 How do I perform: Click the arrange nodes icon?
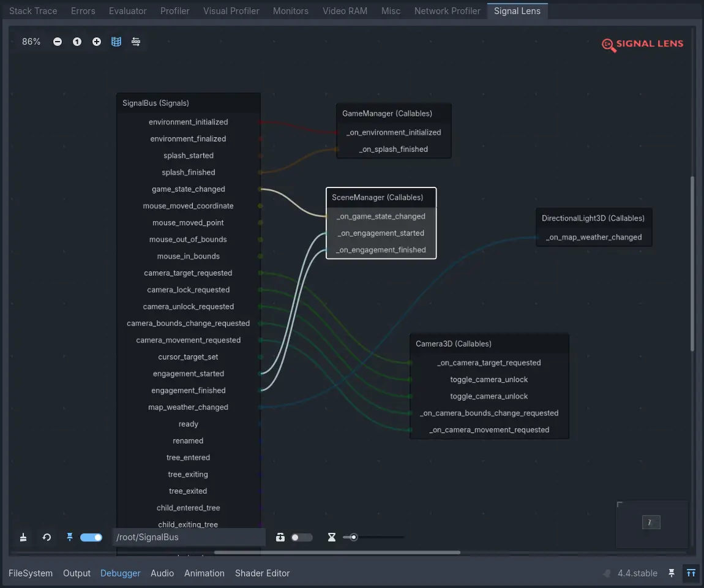coord(135,42)
